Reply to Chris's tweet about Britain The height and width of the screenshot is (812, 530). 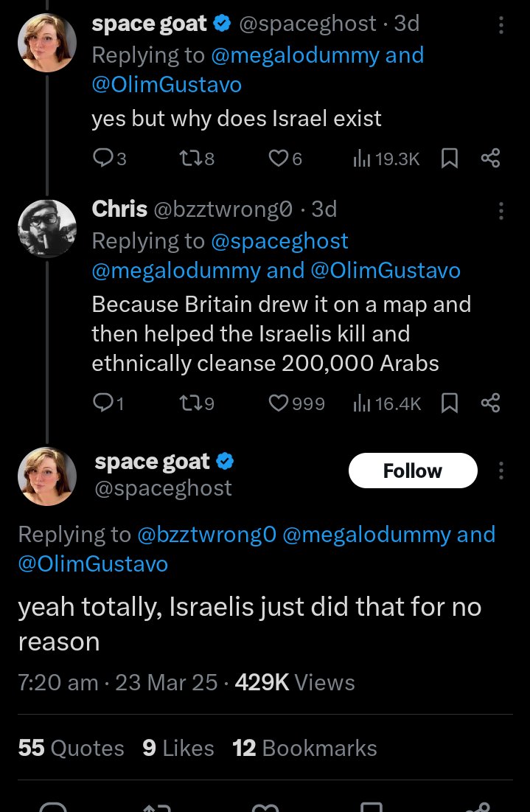[x=108, y=403]
